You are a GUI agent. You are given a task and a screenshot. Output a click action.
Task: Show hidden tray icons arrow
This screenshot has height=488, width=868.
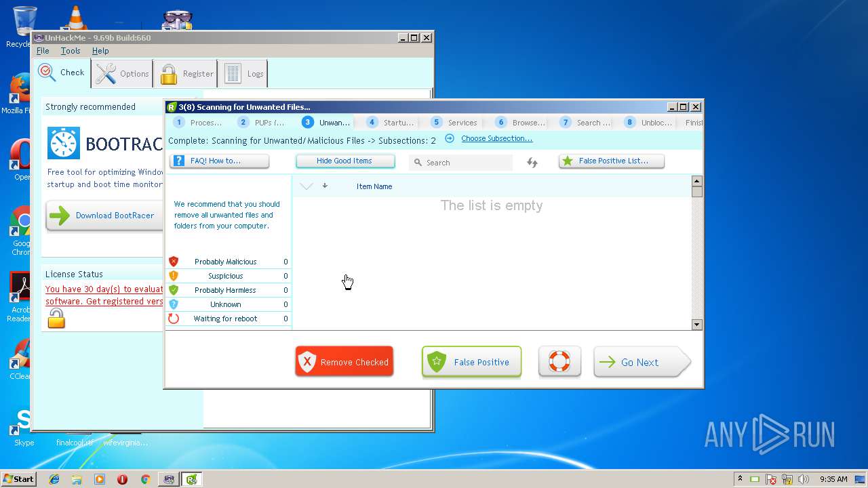point(741,479)
